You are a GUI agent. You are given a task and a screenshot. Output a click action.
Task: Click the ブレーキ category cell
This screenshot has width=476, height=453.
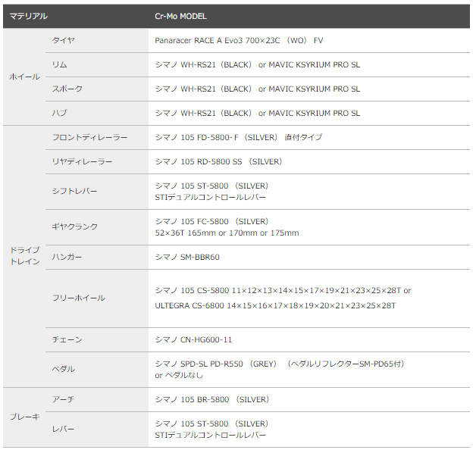point(24,417)
